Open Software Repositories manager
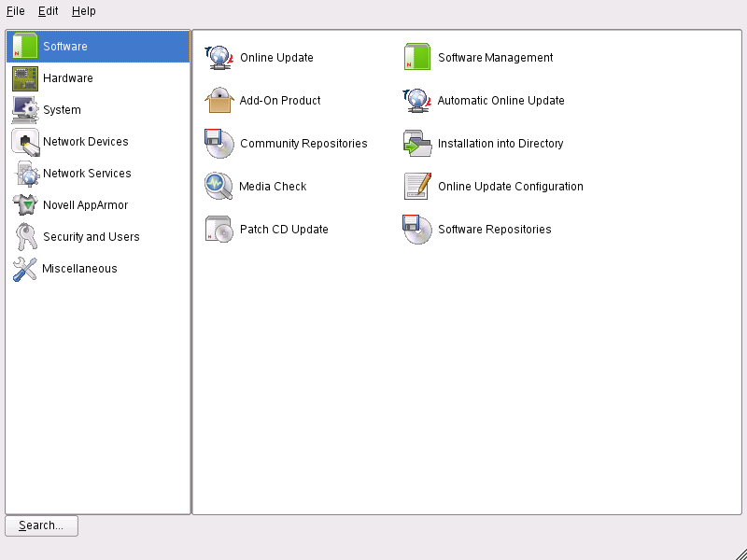This screenshot has width=747, height=560. pos(495,229)
